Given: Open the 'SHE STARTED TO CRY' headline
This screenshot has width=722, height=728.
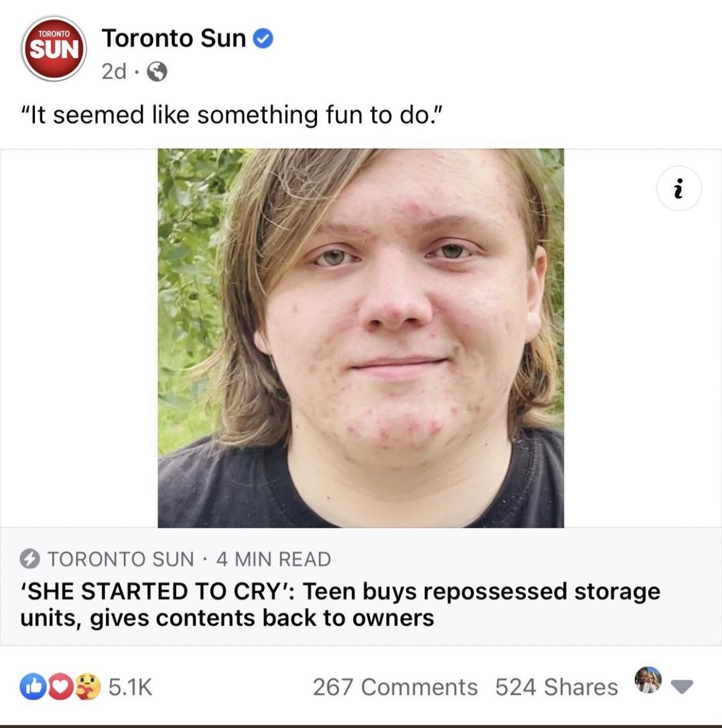Looking at the screenshot, I should click(x=340, y=605).
